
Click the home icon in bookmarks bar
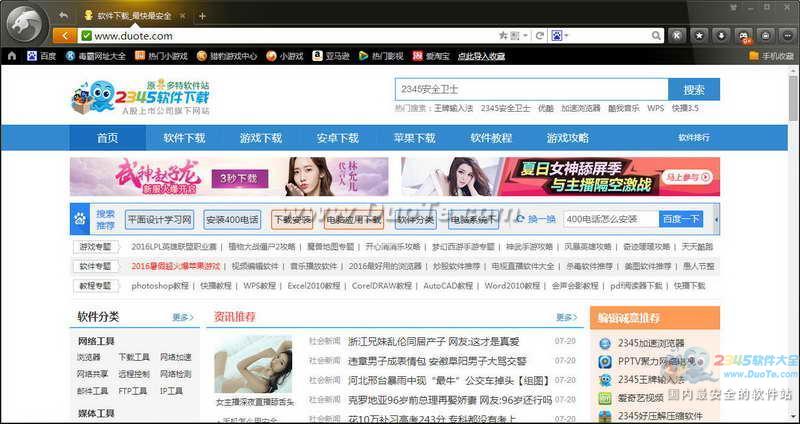pos(12,56)
